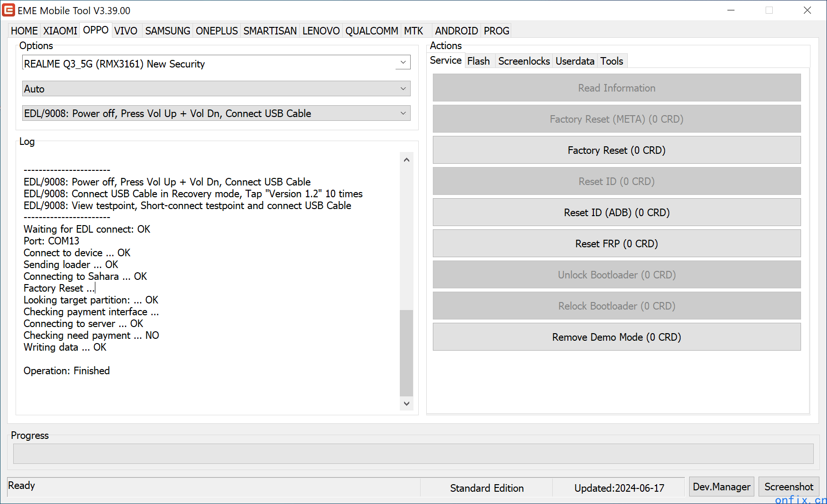Open the Dev.Manager button

coord(721,487)
